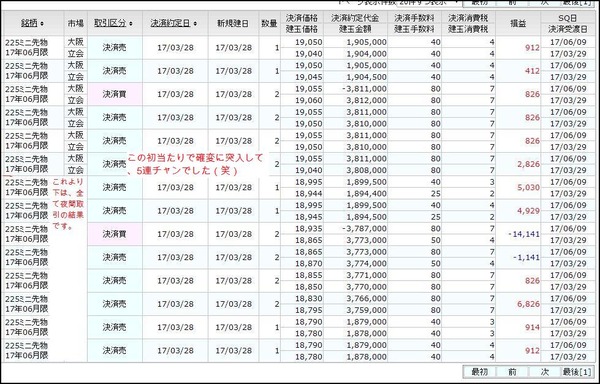Click the profit value 412

532,71
